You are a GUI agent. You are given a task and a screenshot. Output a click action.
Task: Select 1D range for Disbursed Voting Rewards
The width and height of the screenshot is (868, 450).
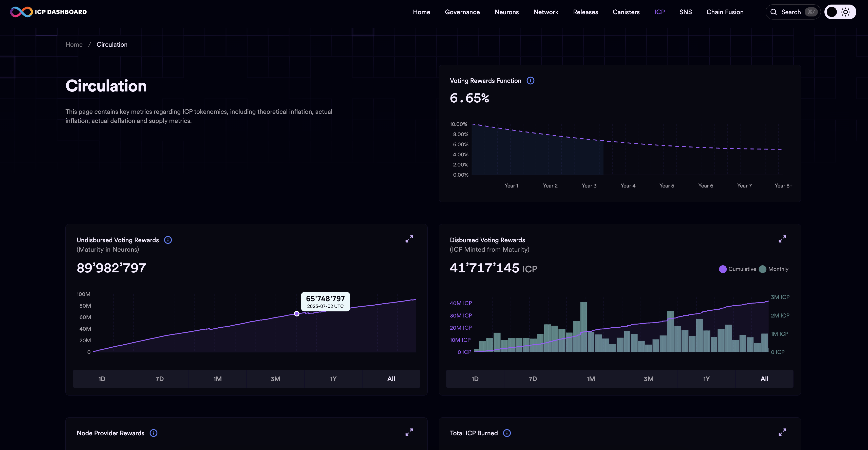pos(475,379)
